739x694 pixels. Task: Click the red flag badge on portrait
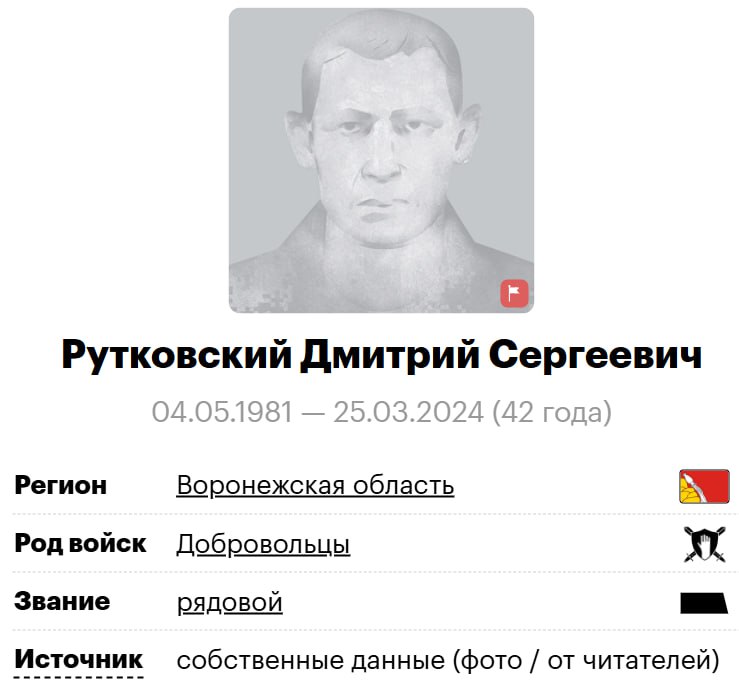point(514,294)
